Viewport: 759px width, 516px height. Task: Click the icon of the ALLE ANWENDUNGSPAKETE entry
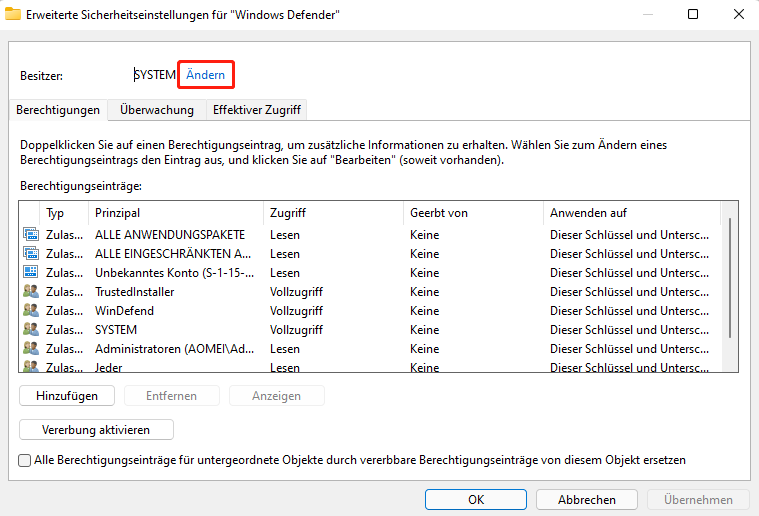pyautogui.click(x=31, y=235)
